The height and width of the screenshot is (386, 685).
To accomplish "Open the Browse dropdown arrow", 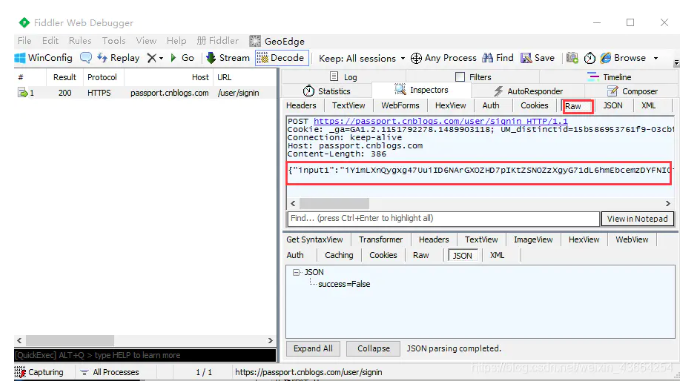I will [x=656, y=58].
